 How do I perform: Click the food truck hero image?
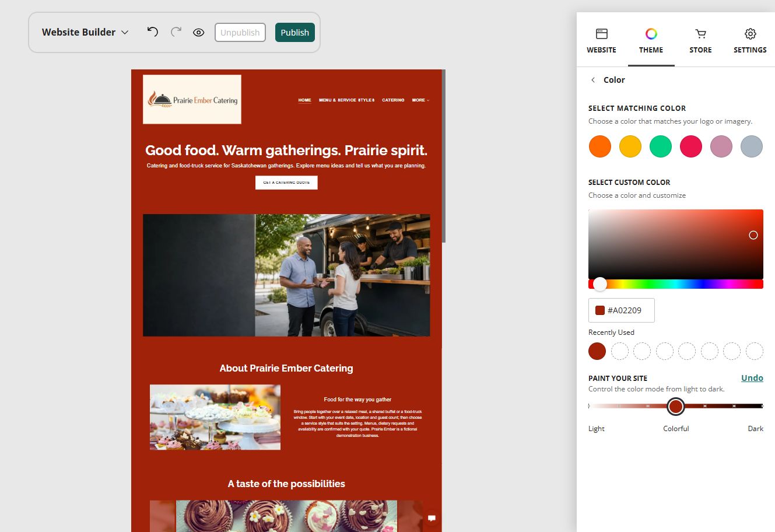(x=286, y=275)
